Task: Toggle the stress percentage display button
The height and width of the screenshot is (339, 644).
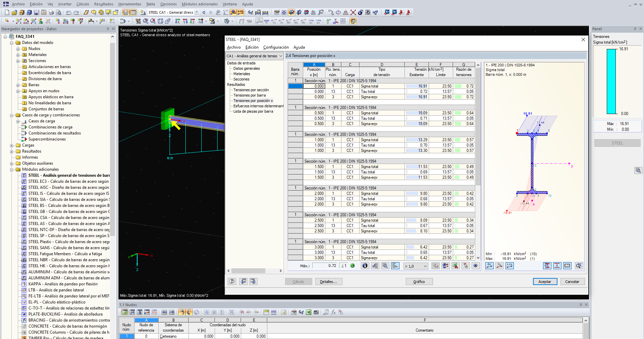Action: (x=499, y=266)
